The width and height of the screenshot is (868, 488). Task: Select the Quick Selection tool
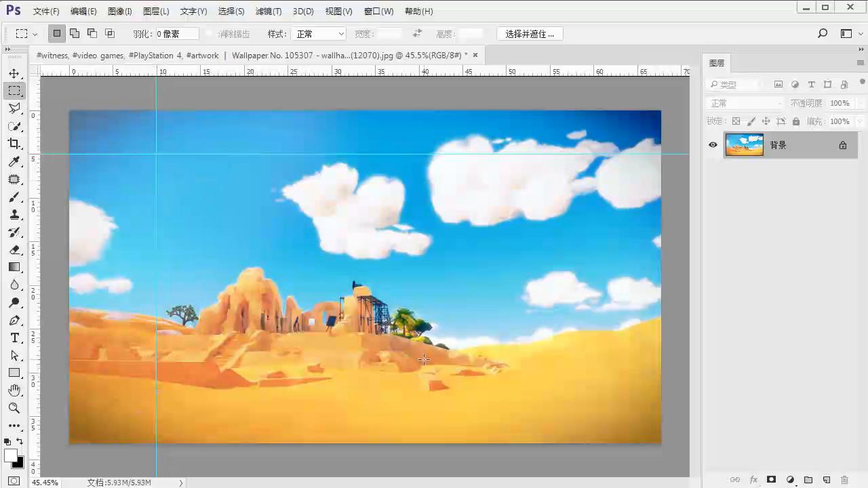(14, 126)
